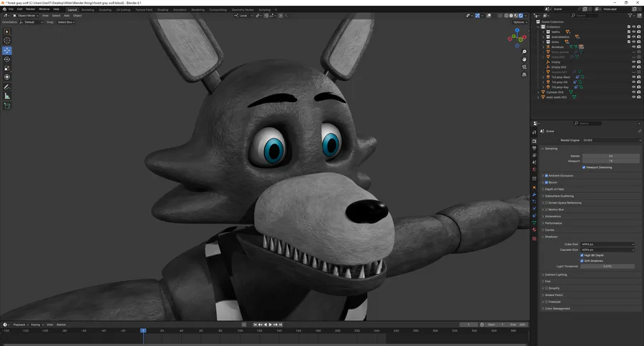This screenshot has width=644, height=346.
Task: Open the Modifiers wrench tab
Action: coord(535,194)
